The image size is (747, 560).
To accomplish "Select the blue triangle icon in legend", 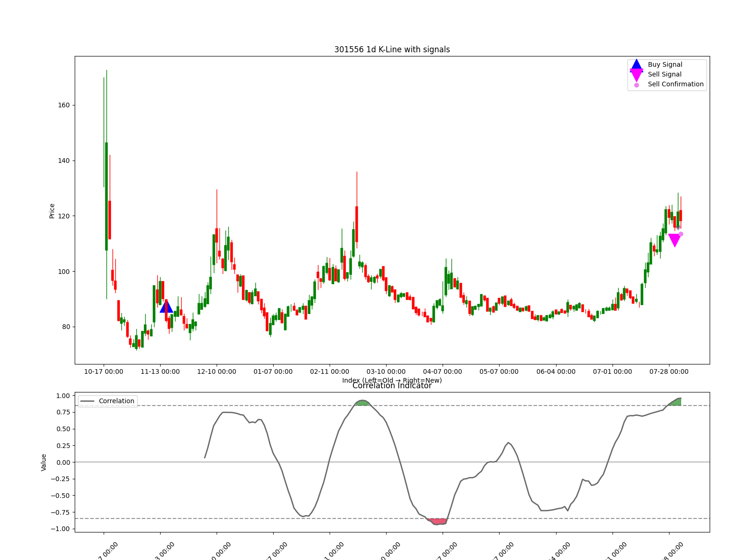I will pyautogui.click(x=636, y=64).
